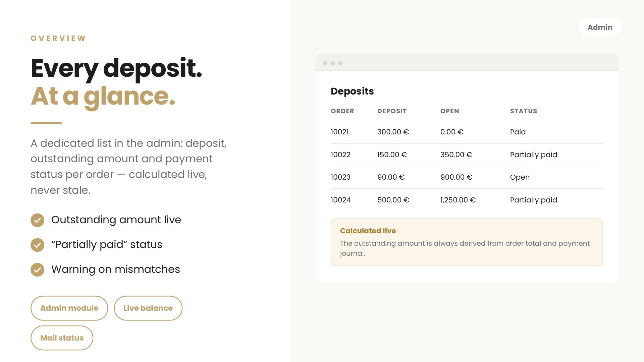
Task: Select the Live balance pill
Action: coord(148,308)
